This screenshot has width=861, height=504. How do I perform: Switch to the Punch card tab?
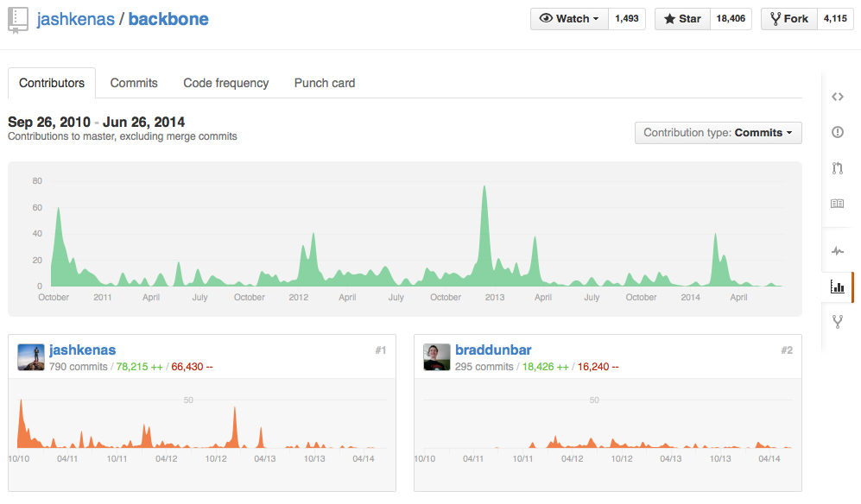pos(325,83)
